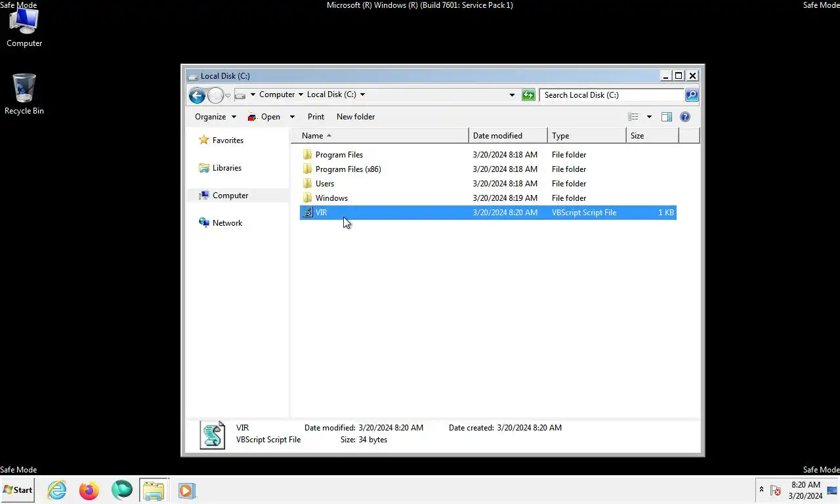The width and height of the screenshot is (840, 504).
Task: Sort by Date modified column header
Action: (509, 136)
